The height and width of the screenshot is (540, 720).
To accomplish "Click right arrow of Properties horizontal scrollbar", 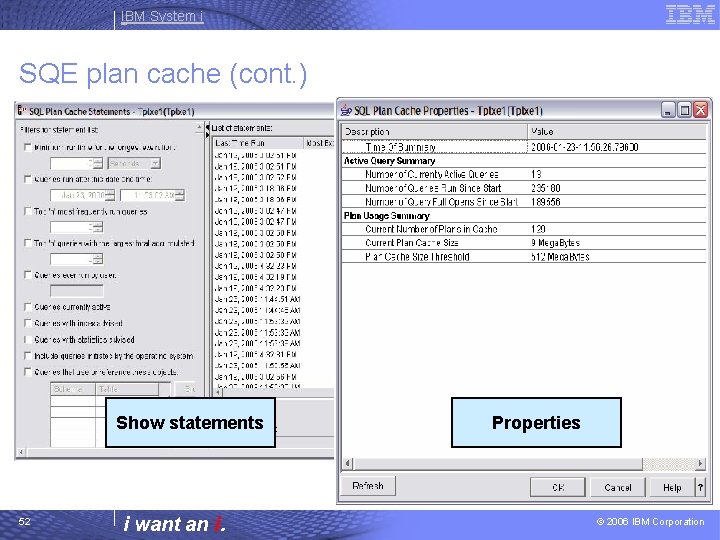I will 700,463.
